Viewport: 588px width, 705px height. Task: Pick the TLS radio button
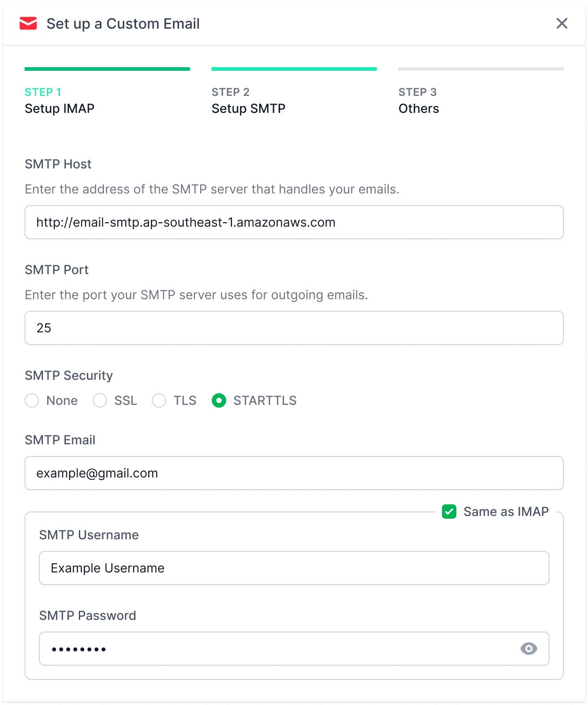pyautogui.click(x=159, y=400)
